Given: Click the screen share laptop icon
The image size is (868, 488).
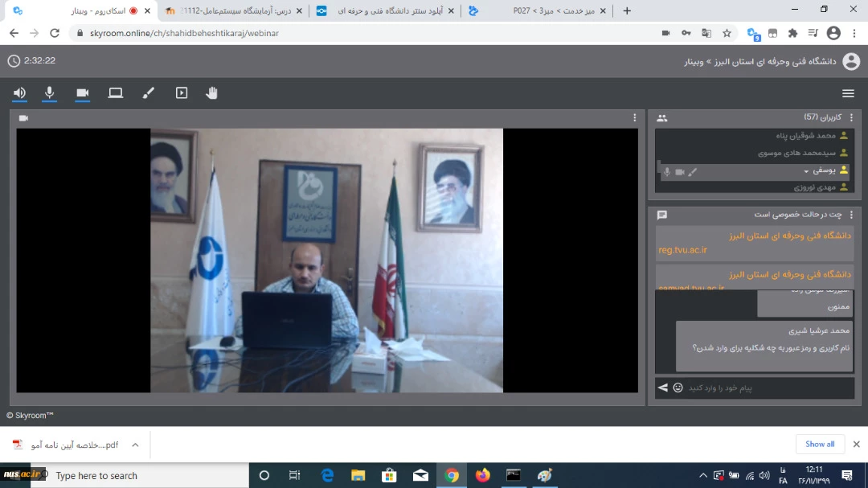Looking at the screenshot, I should [116, 93].
